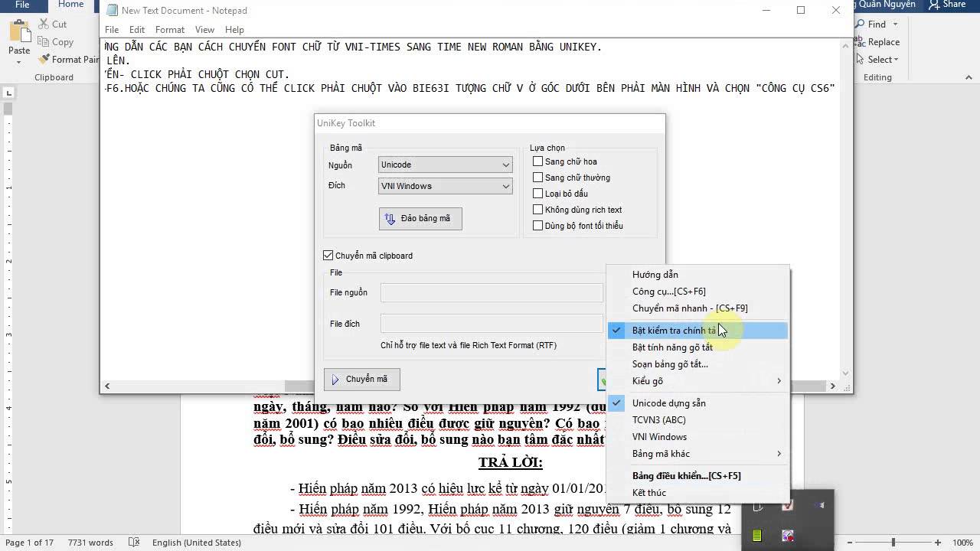This screenshot has height=551, width=980.
Task: Switch to Word's Home tab
Action: tap(71, 5)
